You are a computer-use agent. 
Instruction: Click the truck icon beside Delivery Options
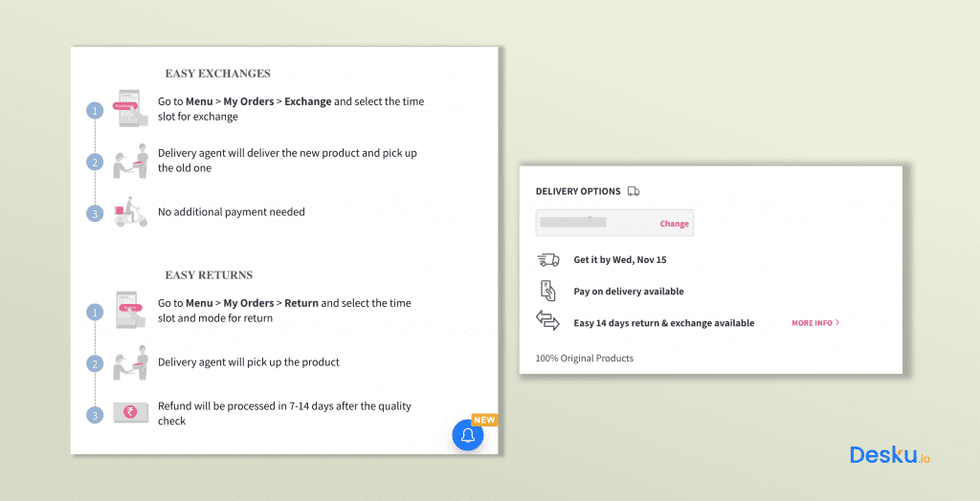(x=634, y=191)
